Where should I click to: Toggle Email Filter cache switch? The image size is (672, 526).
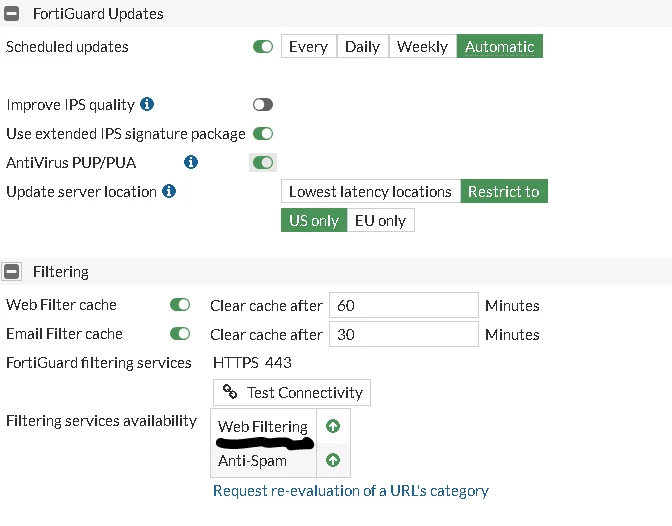pos(180,334)
